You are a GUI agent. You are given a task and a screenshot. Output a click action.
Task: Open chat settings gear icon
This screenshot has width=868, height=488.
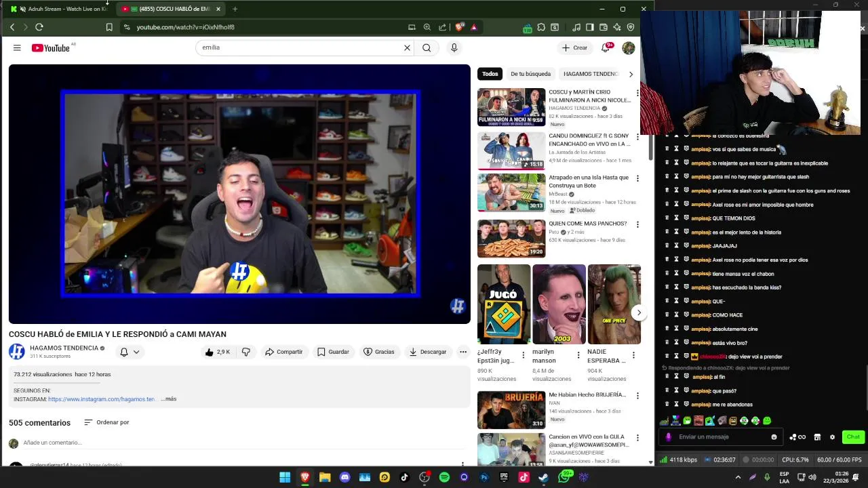832,437
